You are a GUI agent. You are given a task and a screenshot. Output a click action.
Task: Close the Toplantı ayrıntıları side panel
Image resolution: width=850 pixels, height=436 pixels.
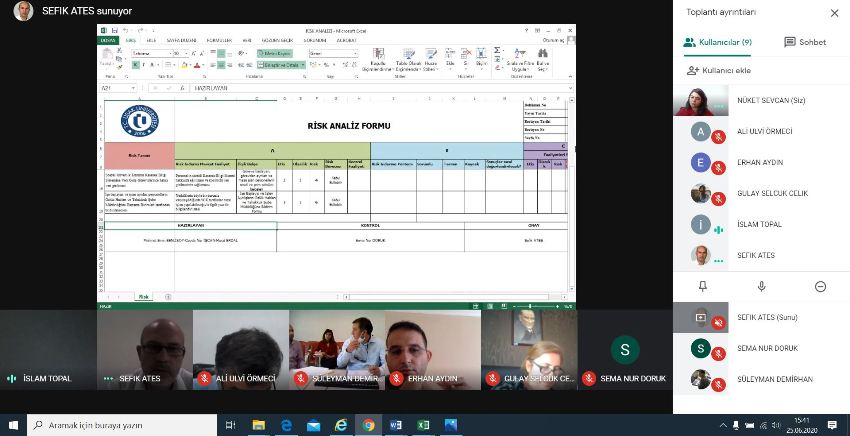(x=834, y=12)
